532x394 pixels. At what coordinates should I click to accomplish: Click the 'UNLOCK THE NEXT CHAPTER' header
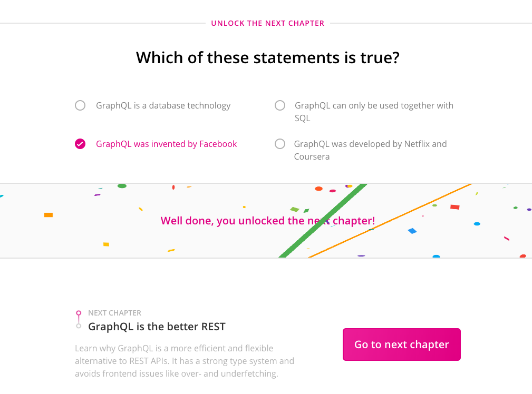coord(268,23)
